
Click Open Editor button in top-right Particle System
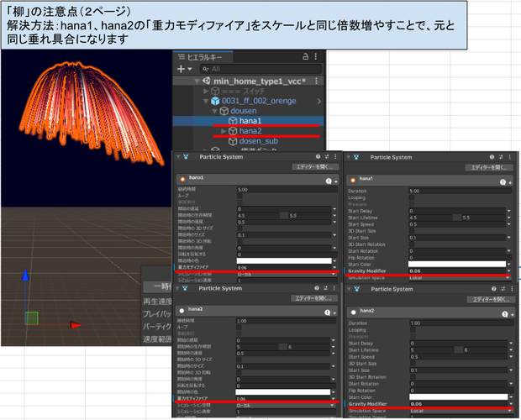(488, 167)
